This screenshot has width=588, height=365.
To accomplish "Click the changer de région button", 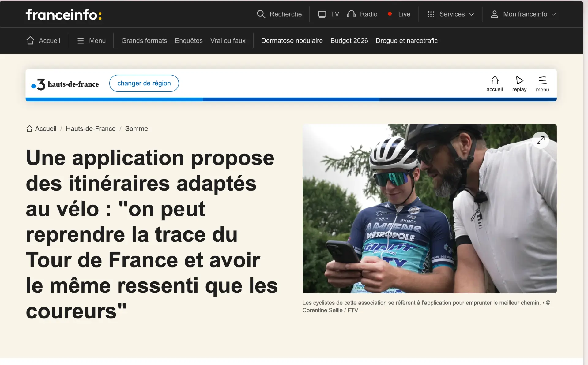I will click(x=144, y=83).
